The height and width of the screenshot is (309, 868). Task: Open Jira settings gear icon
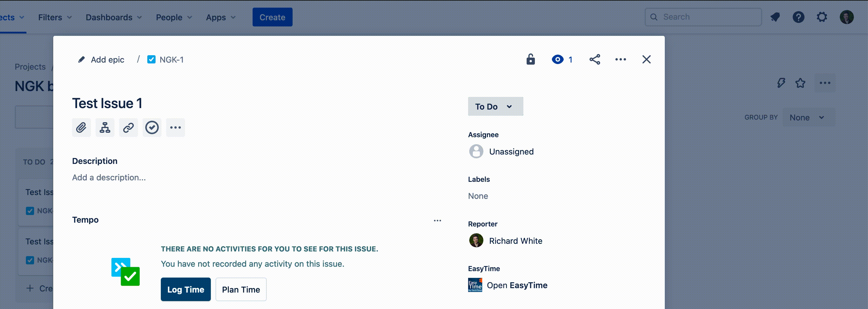(822, 17)
